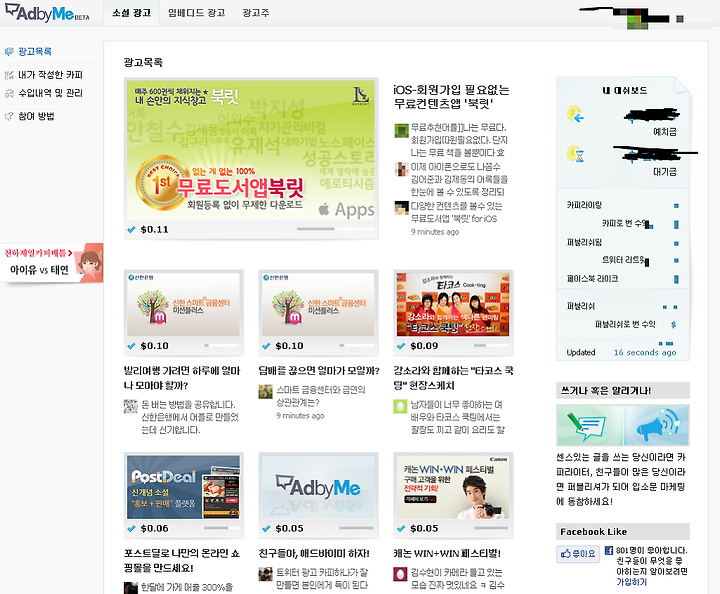Screen dimensions: 720x594
Task: Open 포스트딜로 나만의 온라인 쇼핑몰을 만드세요 headline
Action: click(182, 560)
